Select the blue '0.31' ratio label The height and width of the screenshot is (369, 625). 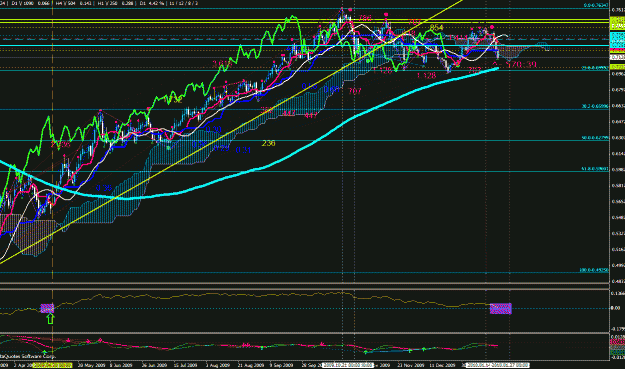tap(243, 150)
